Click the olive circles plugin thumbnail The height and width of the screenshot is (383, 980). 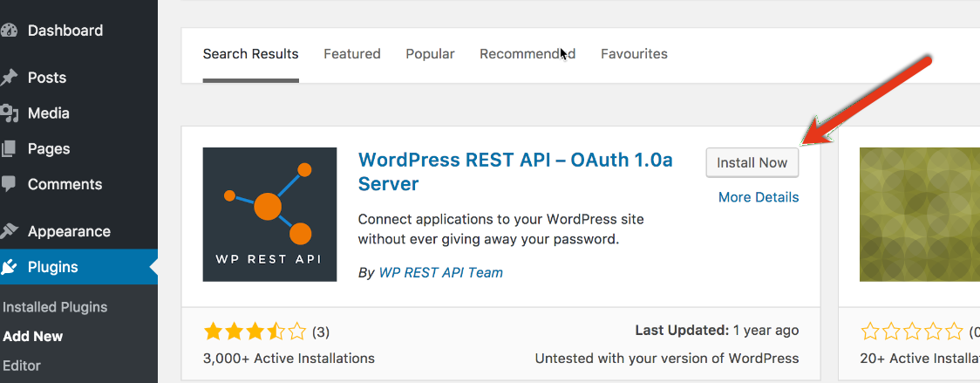coord(919,215)
